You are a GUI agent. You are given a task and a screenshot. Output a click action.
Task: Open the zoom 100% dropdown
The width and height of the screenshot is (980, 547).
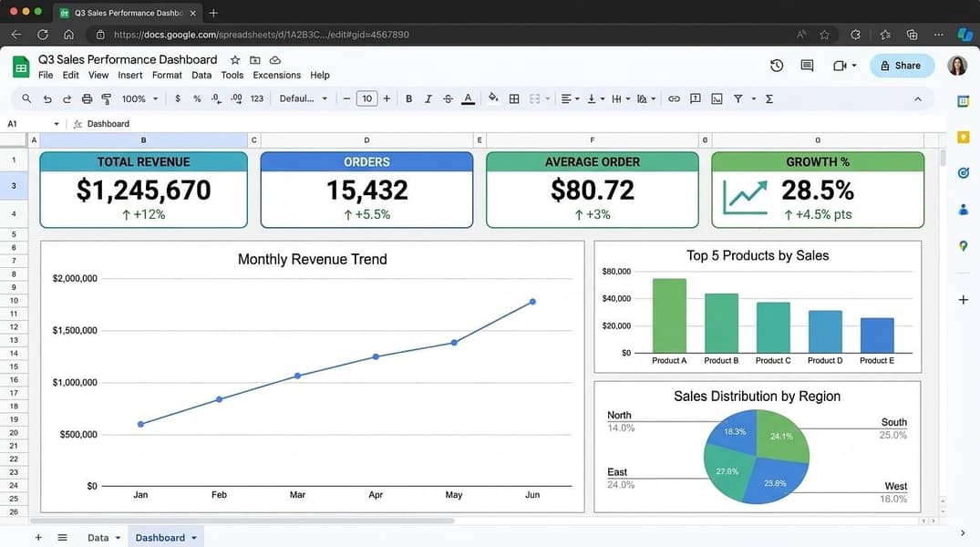pos(140,98)
